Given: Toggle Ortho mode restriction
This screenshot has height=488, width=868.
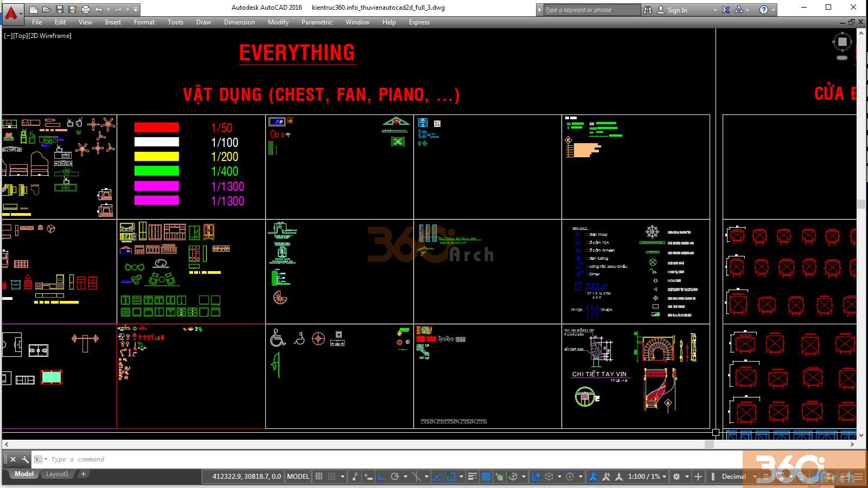Looking at the screenshot, I should (382, 477).
